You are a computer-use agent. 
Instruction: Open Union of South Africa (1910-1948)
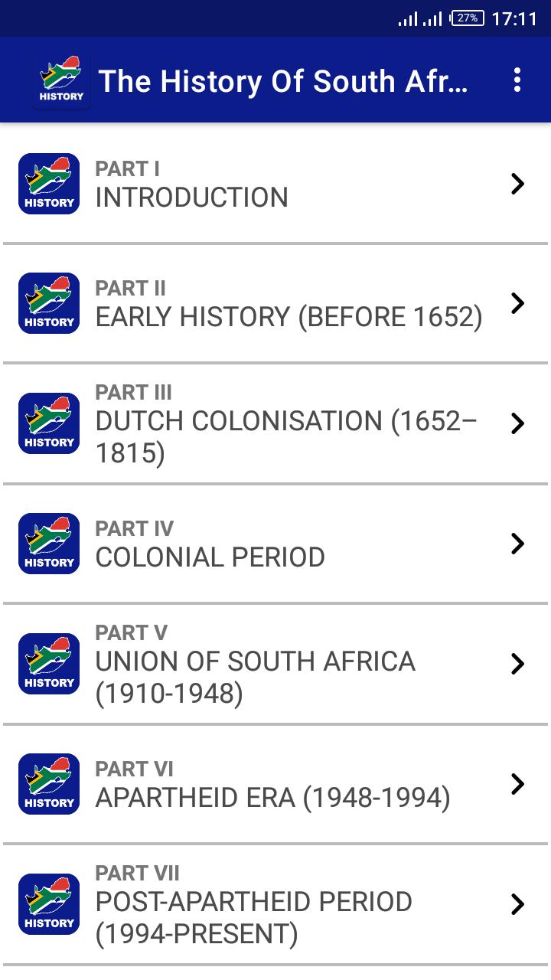pyautogui.click(x=275, y=664)
